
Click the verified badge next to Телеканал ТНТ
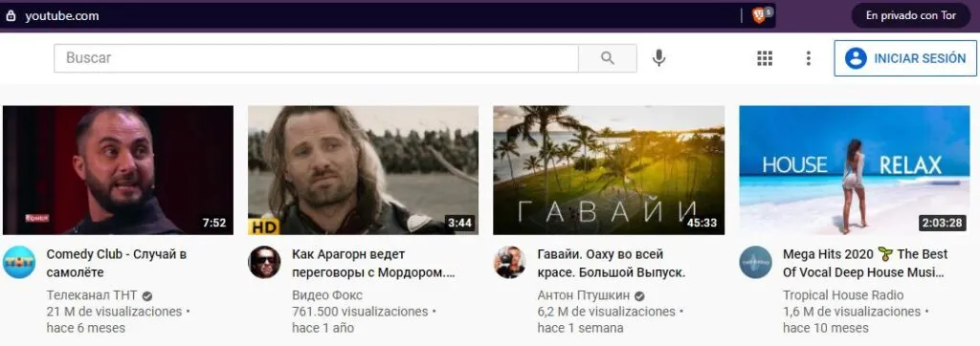point(146,296)
